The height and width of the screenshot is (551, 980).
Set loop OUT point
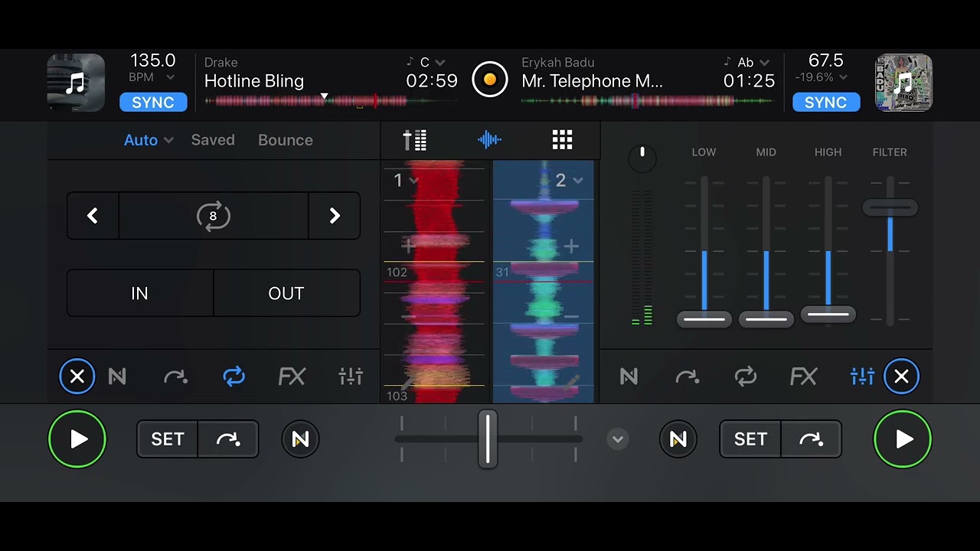[x=286, y=294]
